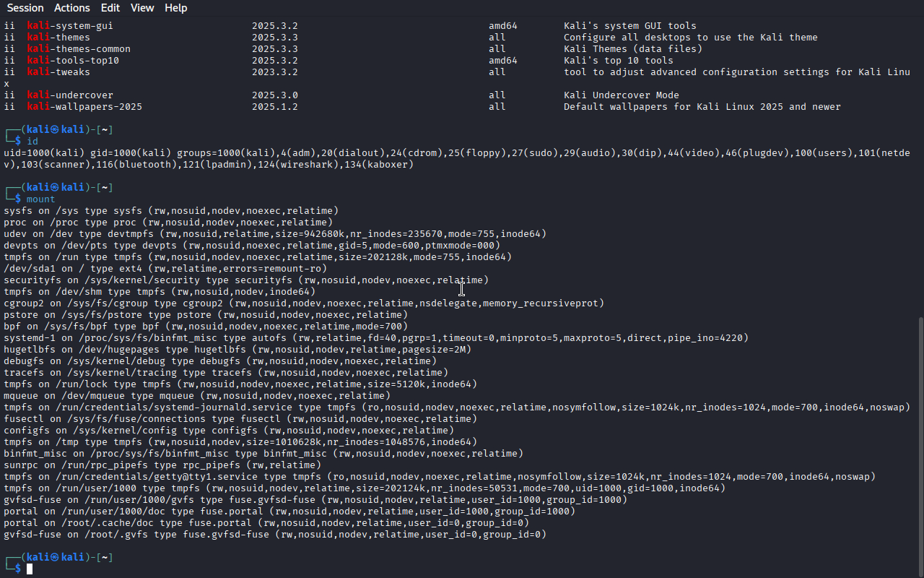The height and width of the screenshot is (578, 924).
Task: Open the Actions menu
Action: click(x=72, y=8)
